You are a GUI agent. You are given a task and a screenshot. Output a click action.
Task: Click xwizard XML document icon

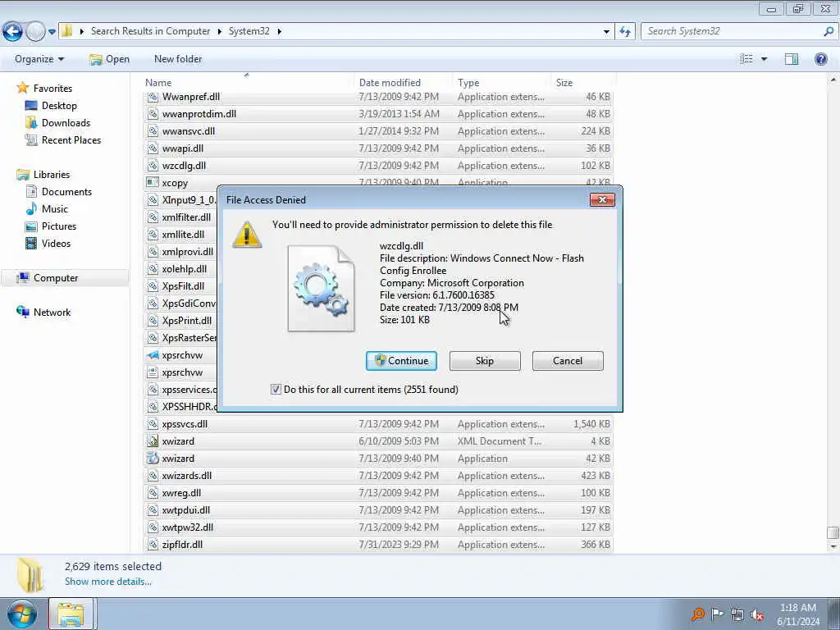coord(153,441)
